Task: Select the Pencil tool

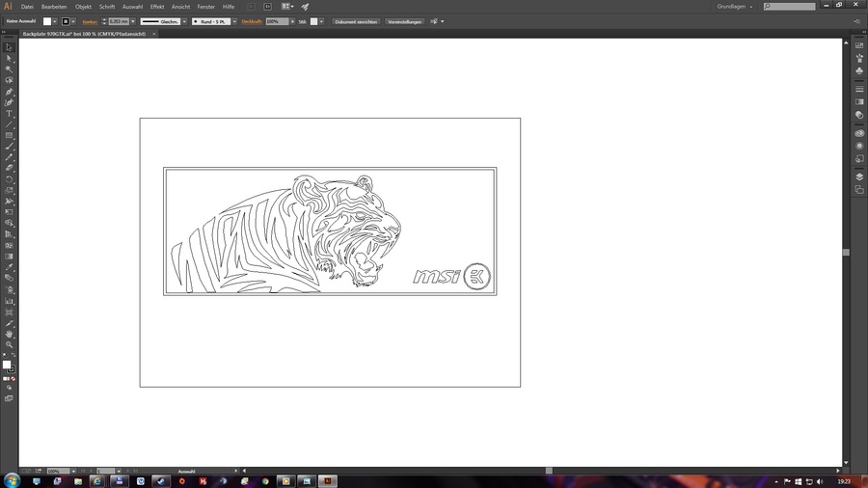Action: [9, 158]
